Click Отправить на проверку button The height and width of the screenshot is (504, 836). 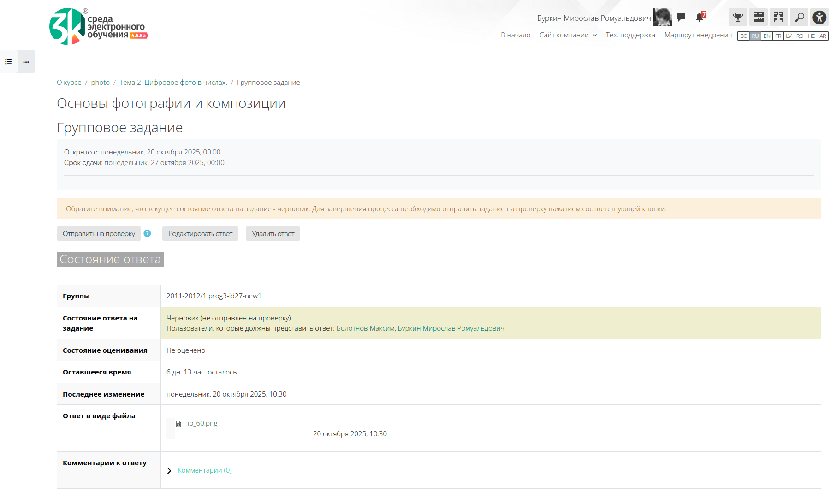(x=99, y=234)
